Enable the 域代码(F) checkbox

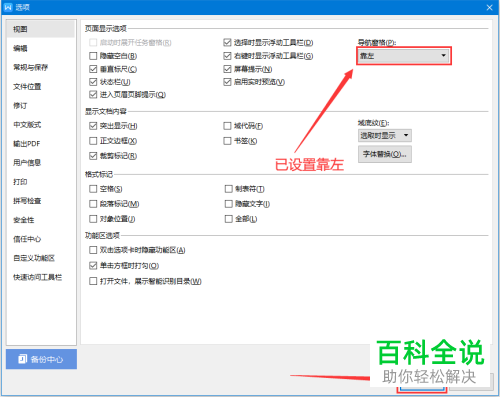click(227, 126)
